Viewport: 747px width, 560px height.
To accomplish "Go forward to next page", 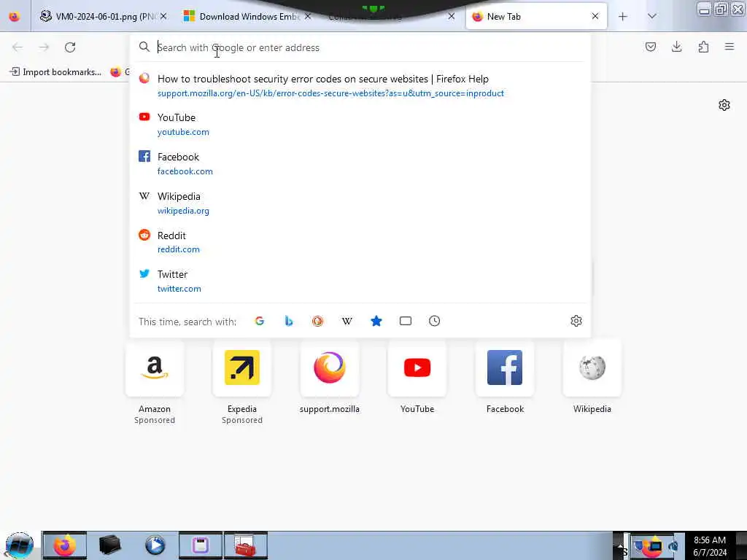I will pyautogui.click(x=44, y=47).
